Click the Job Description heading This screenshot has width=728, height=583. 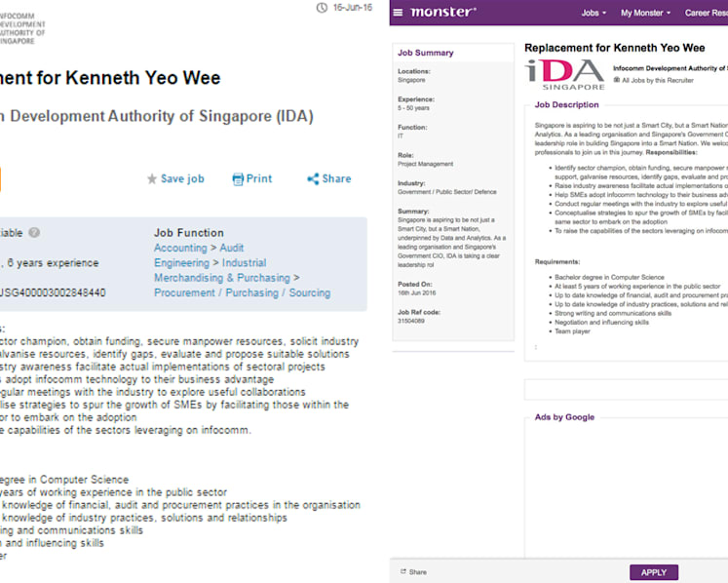tap(566, 105)
